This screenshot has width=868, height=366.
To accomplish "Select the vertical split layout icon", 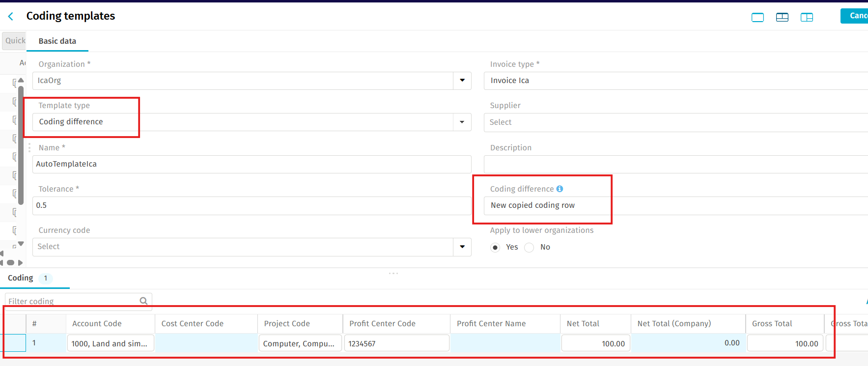I will [807, 18].
